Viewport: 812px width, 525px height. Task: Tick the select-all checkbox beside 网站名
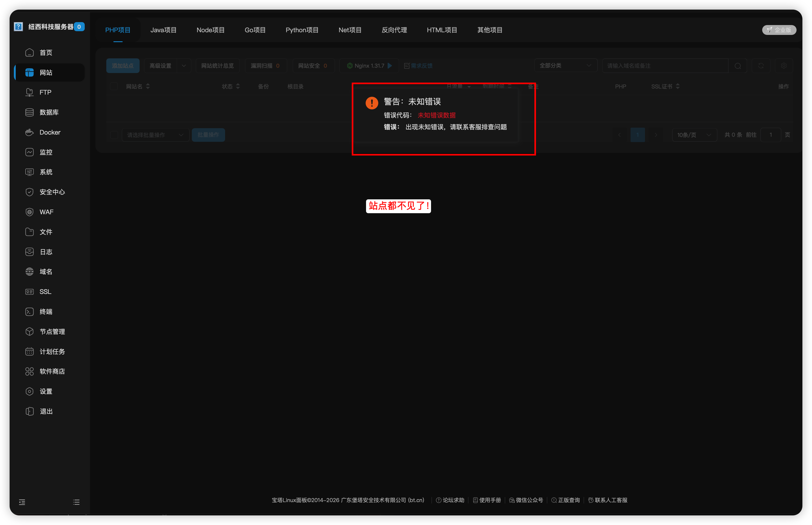click(x=114, y=86)
